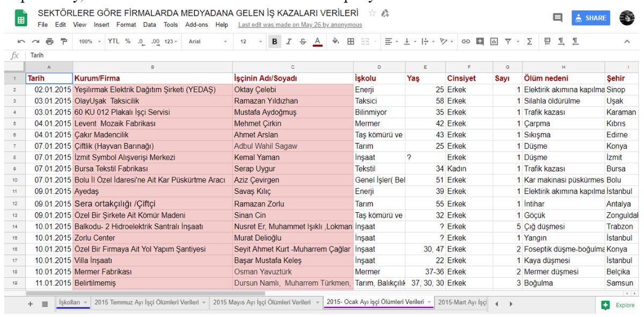Set left-to-right text direction
The image size is (644, 317).
(x=561, y=41)
